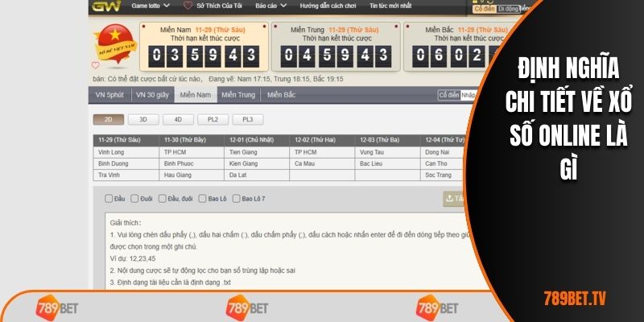Switch to VN 30 giây tab

152,95
